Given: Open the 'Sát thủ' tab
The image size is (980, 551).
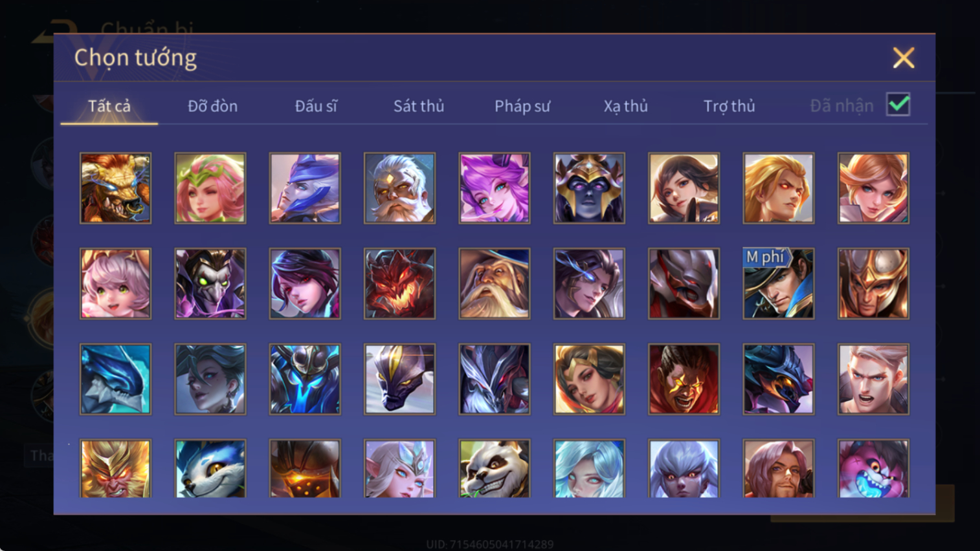Looking at the screenshot, I should click(419, 106).
